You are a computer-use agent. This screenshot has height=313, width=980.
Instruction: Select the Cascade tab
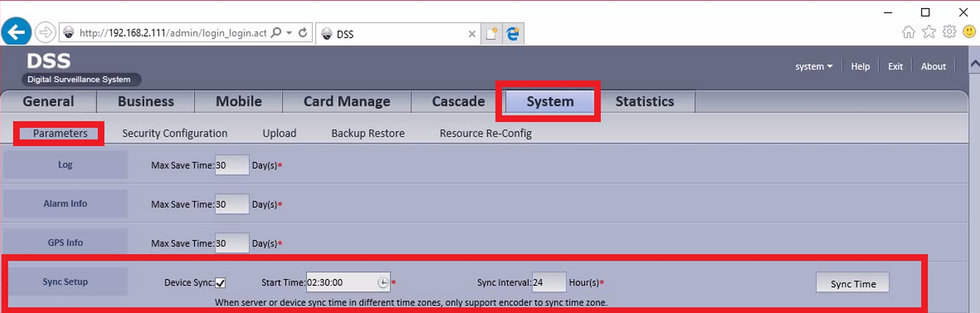(458, 102)
